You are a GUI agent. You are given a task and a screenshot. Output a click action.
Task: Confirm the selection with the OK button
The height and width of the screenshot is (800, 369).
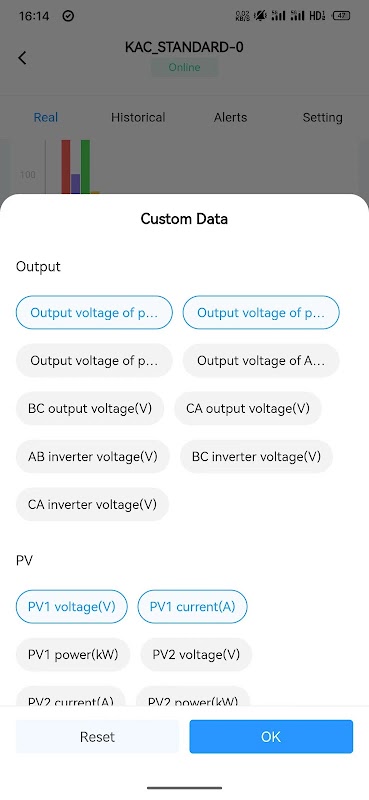[271, 737]
